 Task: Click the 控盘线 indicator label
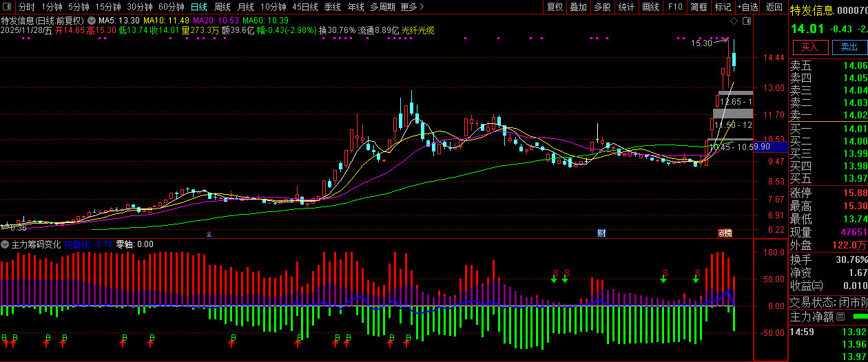click(x=77, y=244)
